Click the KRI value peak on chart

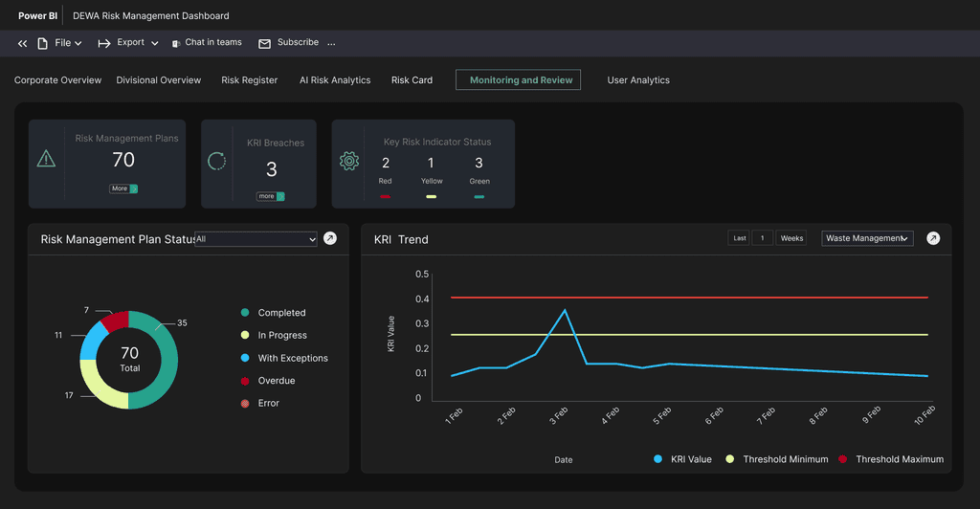coord(565,310)
